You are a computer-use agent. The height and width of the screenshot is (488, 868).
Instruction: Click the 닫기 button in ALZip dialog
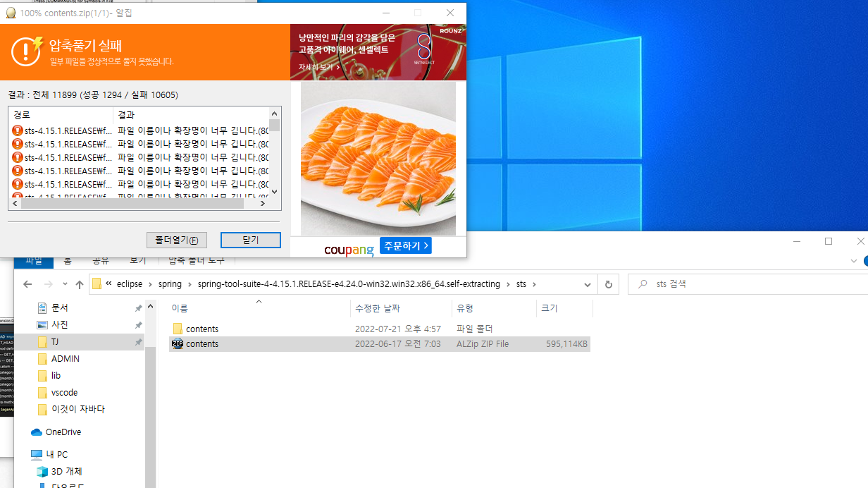(x=251, y=240)
